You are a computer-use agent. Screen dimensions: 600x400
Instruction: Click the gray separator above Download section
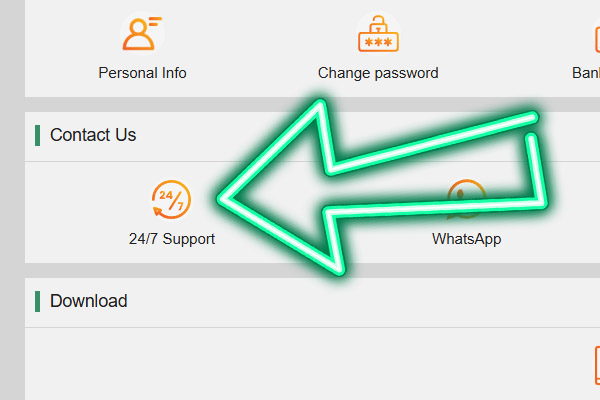312,271
